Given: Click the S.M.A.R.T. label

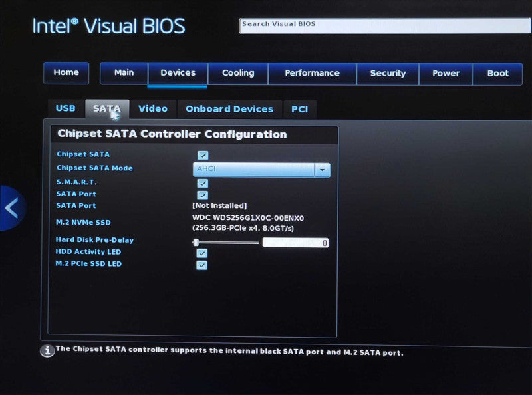Looking at the screenshot, I should point(76,182).
